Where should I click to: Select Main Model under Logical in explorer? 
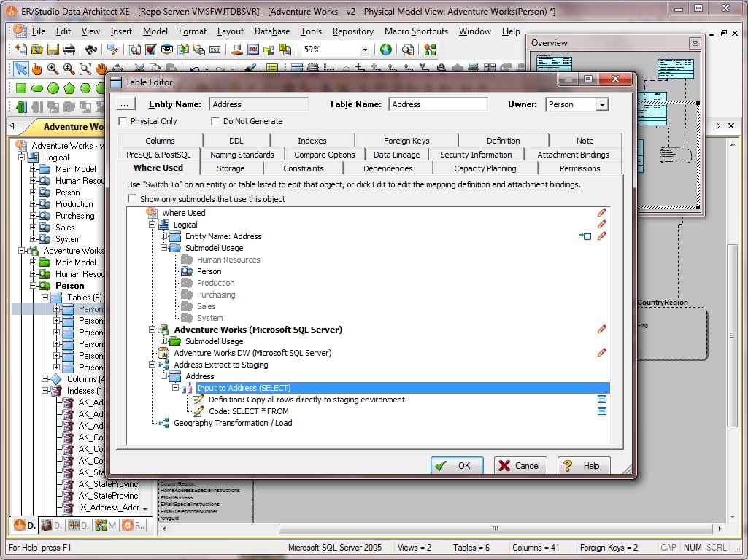[75, 169]
